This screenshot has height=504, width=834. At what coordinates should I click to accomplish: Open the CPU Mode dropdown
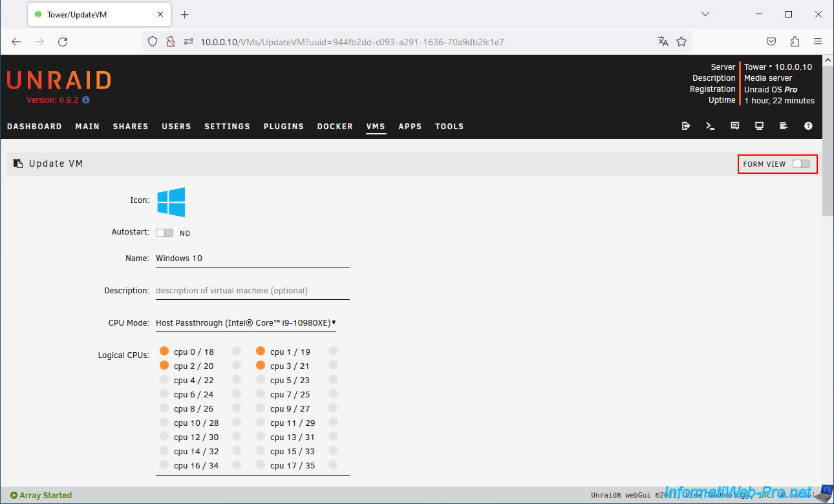point(246,323)
